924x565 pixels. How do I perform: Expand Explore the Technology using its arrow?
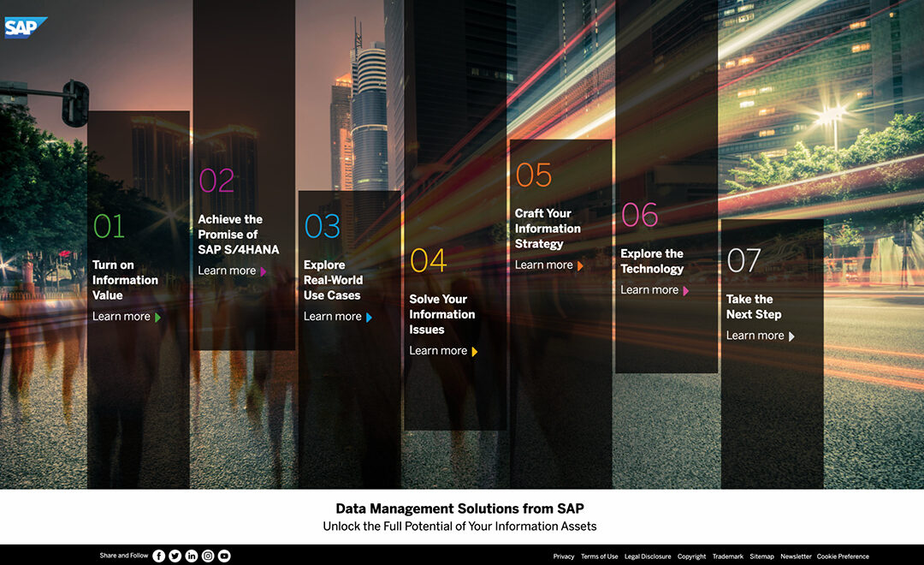(684, 290)
